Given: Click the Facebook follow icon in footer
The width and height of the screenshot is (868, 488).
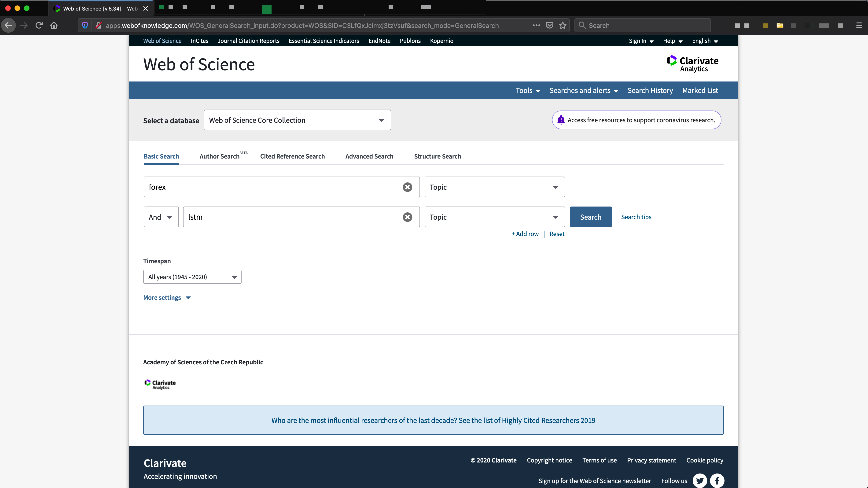Looking at the screenshot, I should (x=717, y=481).
